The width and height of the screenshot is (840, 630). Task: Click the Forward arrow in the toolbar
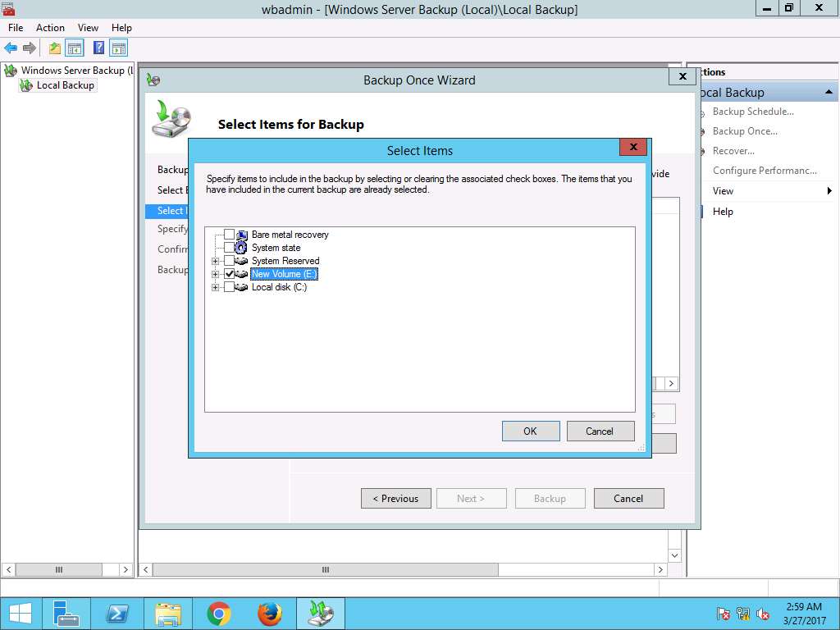(30, 48)
